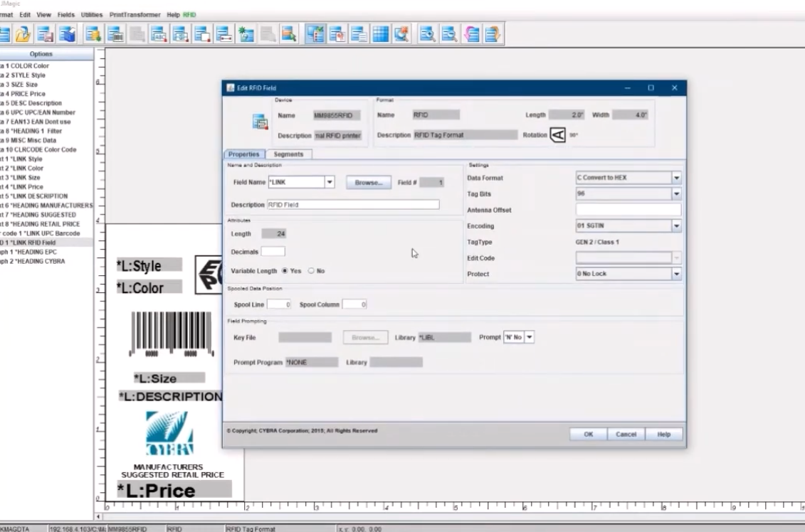Click the Spool Line input field
This screenshot has width=805, height=532.
point(279,304)
